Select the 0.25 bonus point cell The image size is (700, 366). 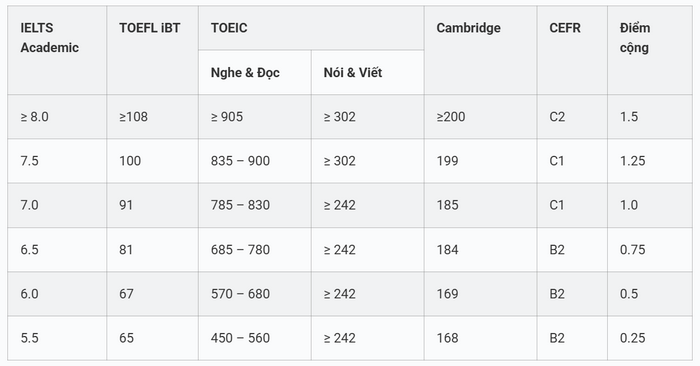pyautogui.click(x=650, y=338)
